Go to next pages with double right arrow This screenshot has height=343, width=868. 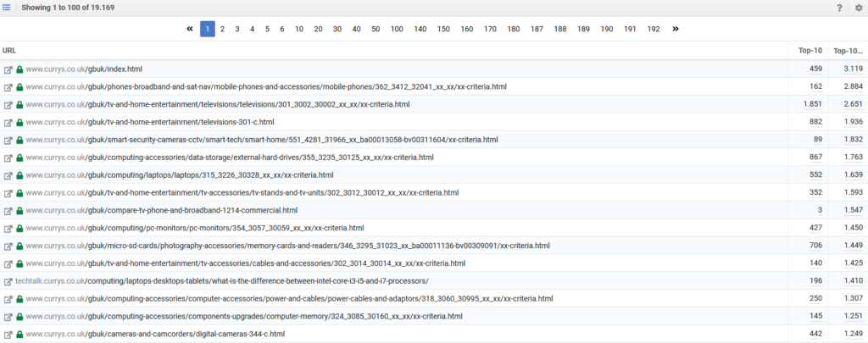coord(675,29)
